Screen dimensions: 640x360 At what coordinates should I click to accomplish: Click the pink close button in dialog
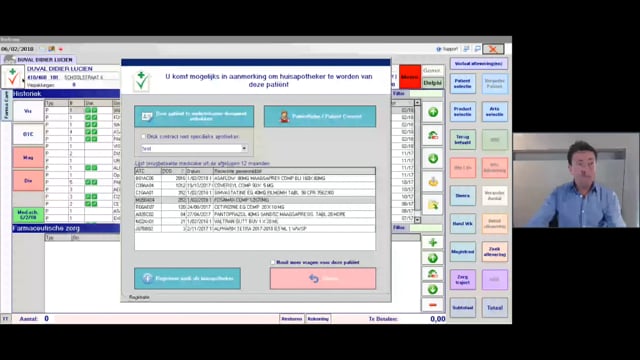click(323, 278)
